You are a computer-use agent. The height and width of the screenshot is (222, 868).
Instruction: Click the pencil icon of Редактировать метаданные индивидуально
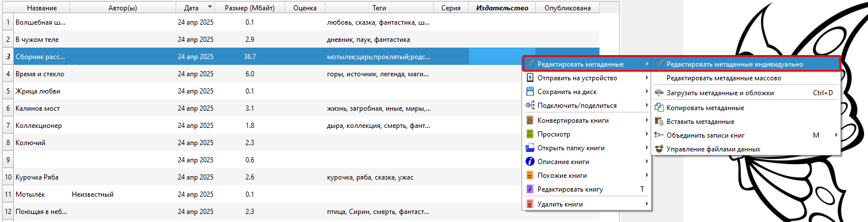[x=659, y=64]
